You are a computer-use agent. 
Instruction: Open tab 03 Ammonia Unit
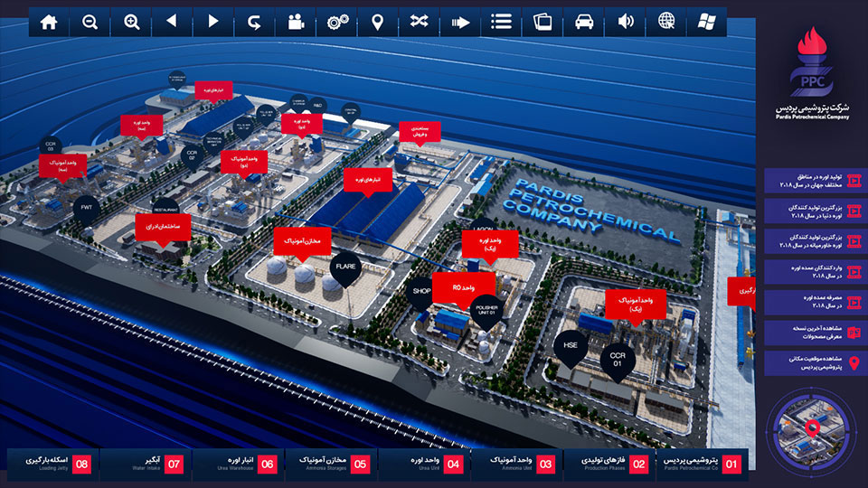[516, 465]
